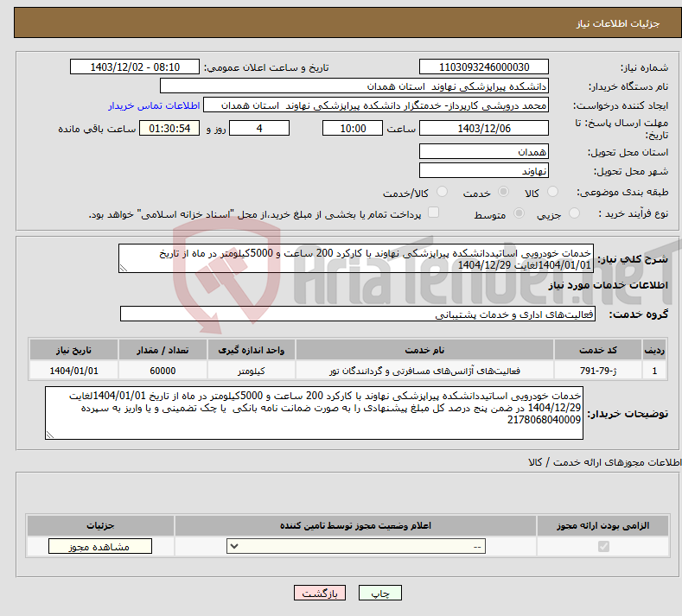The width and height of the screenshot is (682, 616).
Task: Click the deadline time field 10:00
Action: coord(353,128)
